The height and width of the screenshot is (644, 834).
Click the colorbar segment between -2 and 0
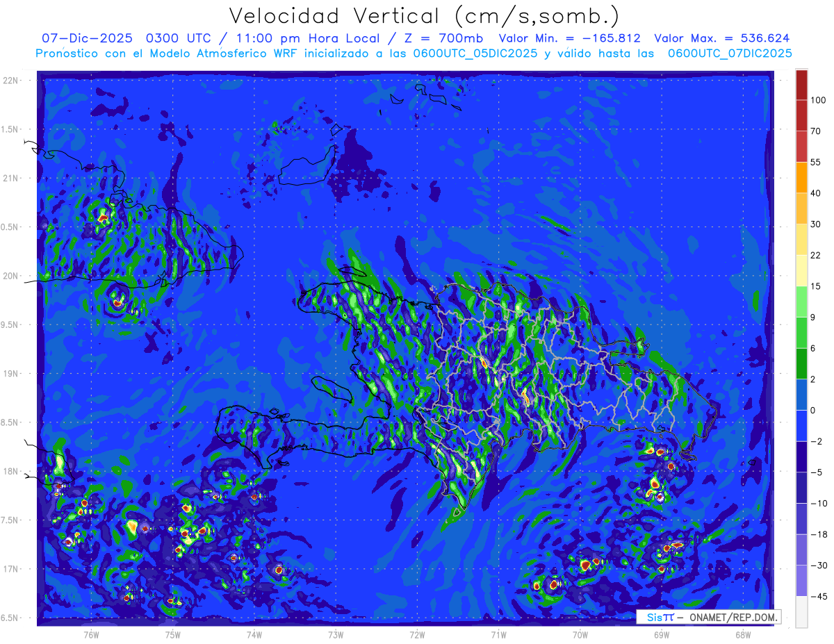(x=801, y=425)
